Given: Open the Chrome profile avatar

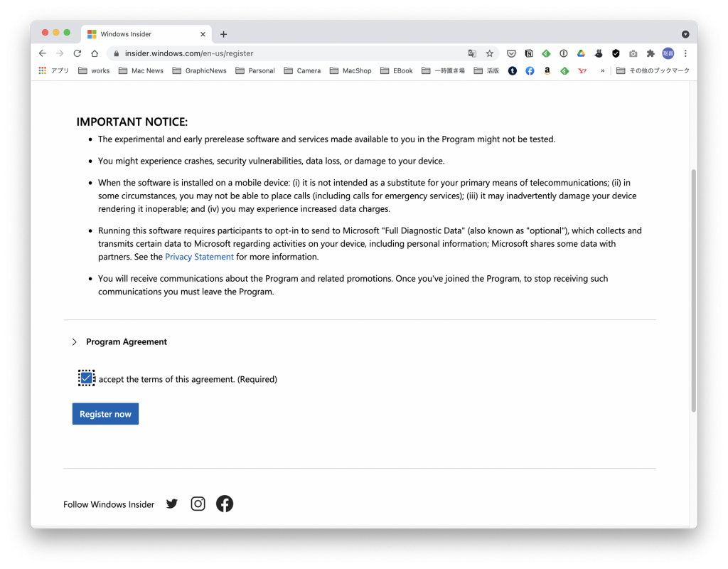Looking at the screenshot, I should pos(668,53).
